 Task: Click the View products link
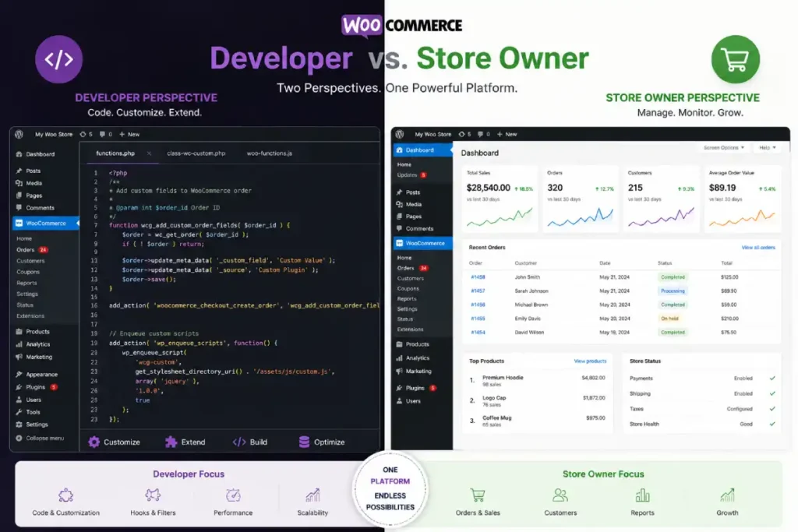pos(591,361)
